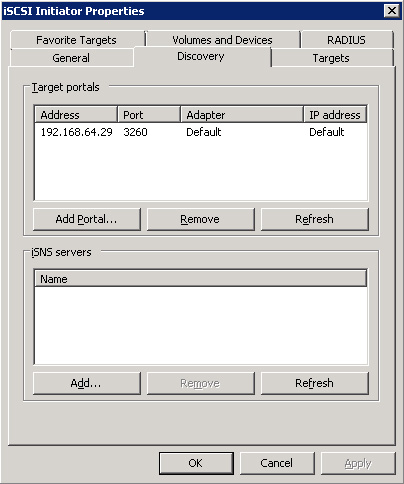Close the iSCSI Initiator Properties dialog

392,11
